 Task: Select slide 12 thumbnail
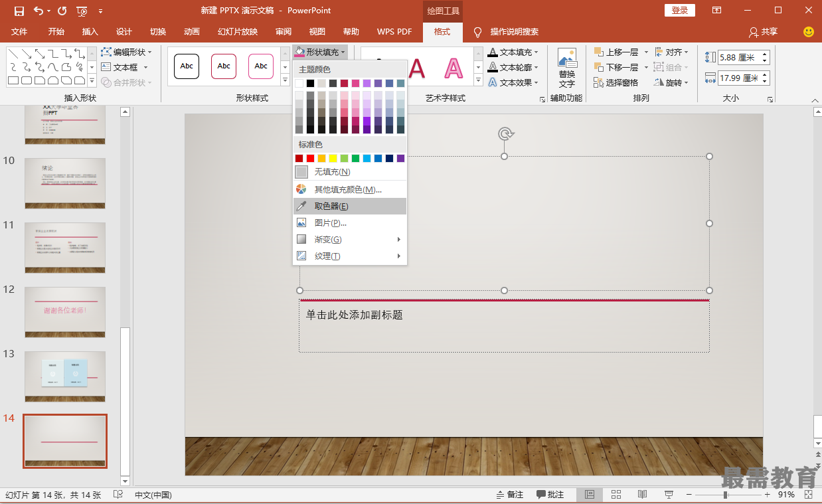coord(65,312)
